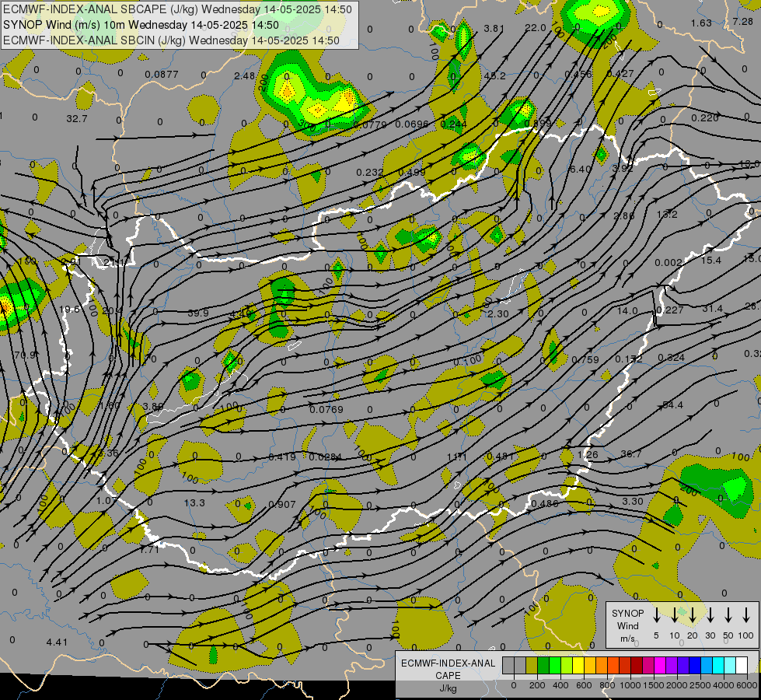Click the map value 0.0696
Screen dimensions: 761x700
pos(411,124)
